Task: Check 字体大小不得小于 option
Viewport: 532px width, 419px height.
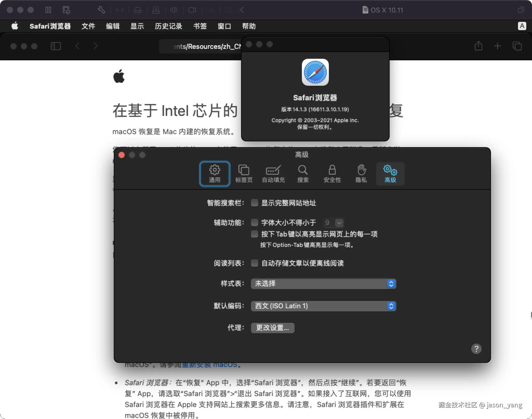Action: (x=255, y=222)
